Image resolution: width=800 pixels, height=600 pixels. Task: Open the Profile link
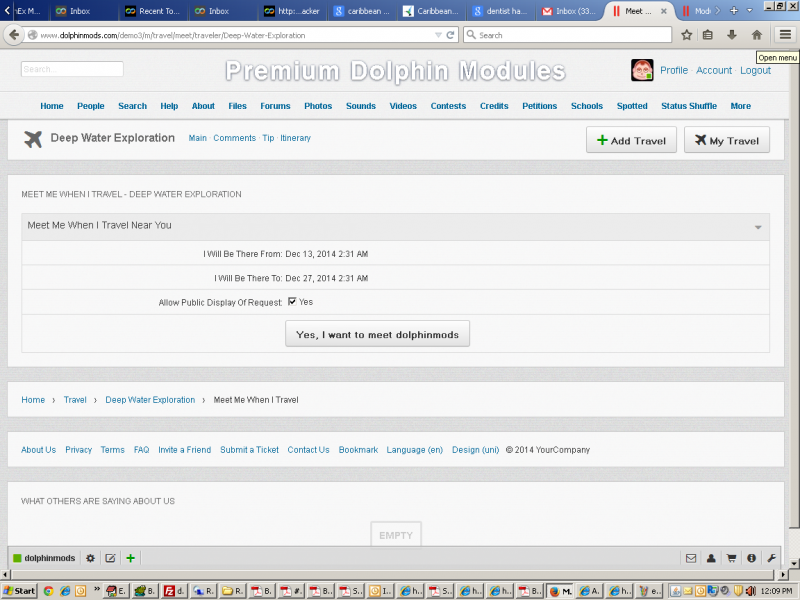pos(674,70)
